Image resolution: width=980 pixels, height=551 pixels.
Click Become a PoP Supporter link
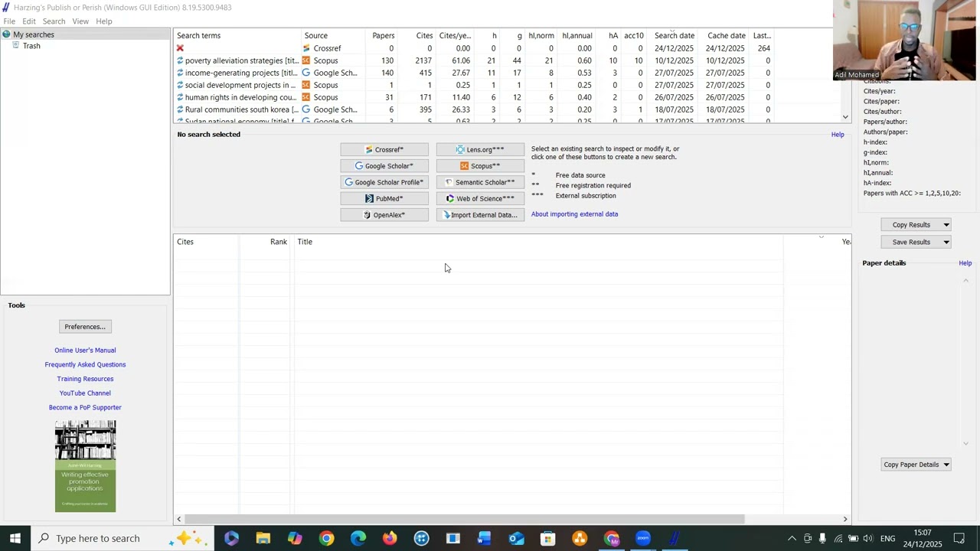pyautogui.click(x=85, y=408)
